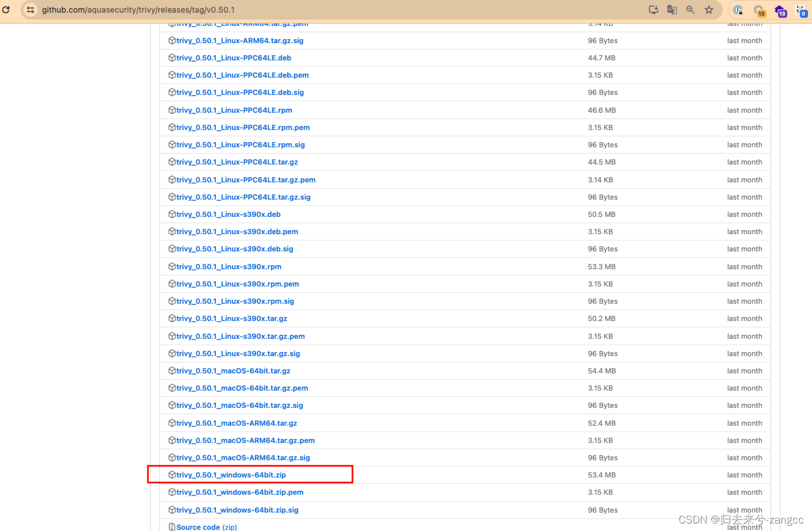This screenshot has width=812, height=531.
Task: Download trivy_0.50.1_windows-64bit.zip
Action: (231, 475)
